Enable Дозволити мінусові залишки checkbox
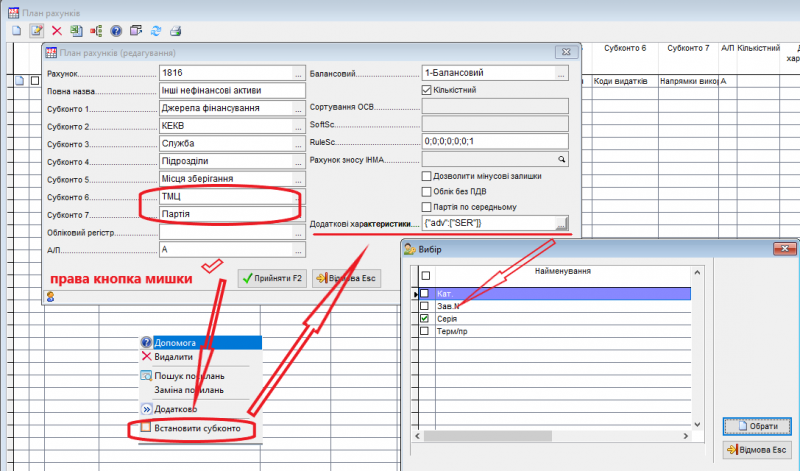The height and width of the screenshot is (471, 800). (x=427, y=176)
